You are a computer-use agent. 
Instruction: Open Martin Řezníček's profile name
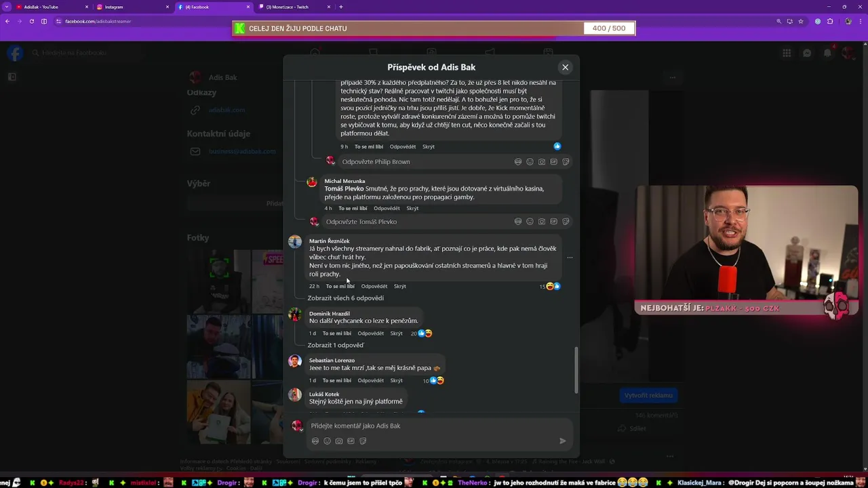point(330,241)
